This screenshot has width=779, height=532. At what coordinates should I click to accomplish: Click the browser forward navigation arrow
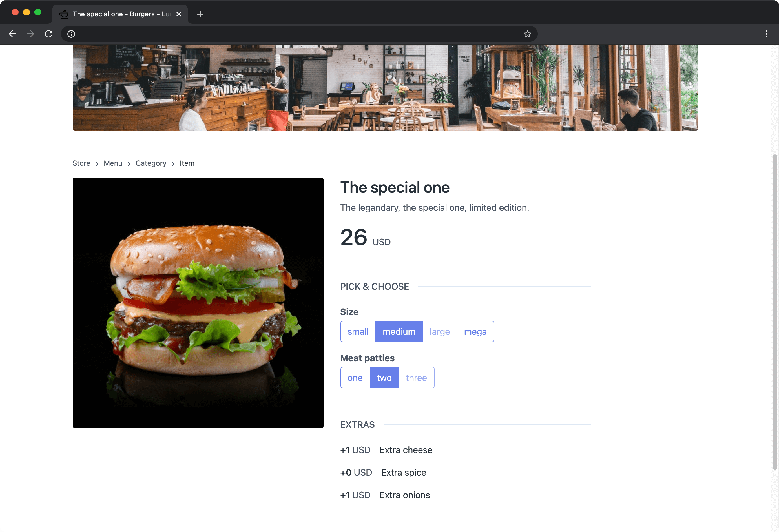[31, 34]
